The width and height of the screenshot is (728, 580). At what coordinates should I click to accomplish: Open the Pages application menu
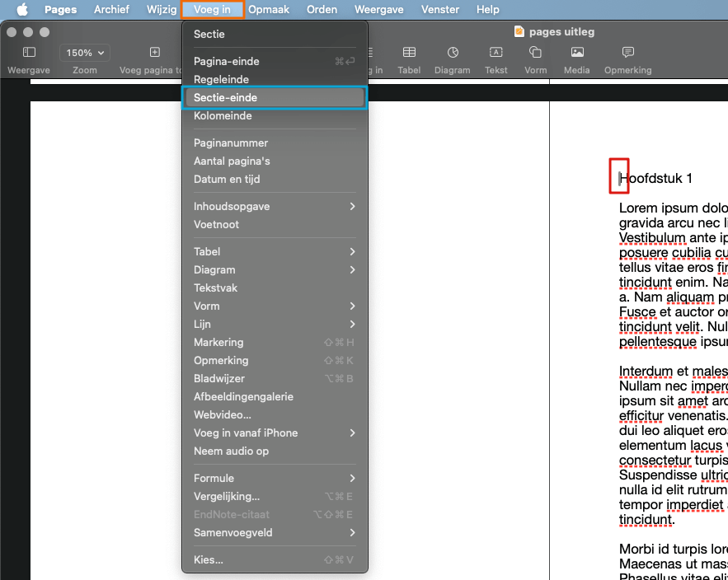coord(60,9)
